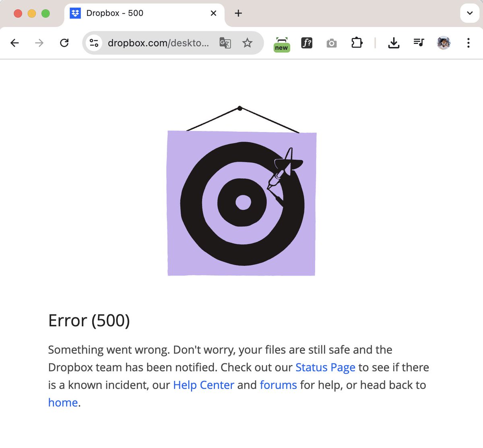The width and height of the screenshot is (483, 448).
Task: Open the Status Page link
Action: point(325,367)
